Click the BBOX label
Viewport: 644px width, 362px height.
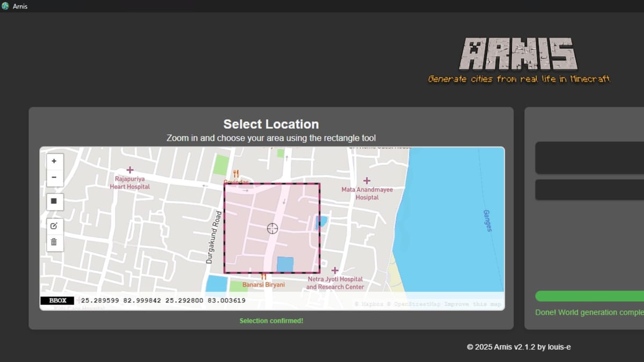[x=57, y=300]
